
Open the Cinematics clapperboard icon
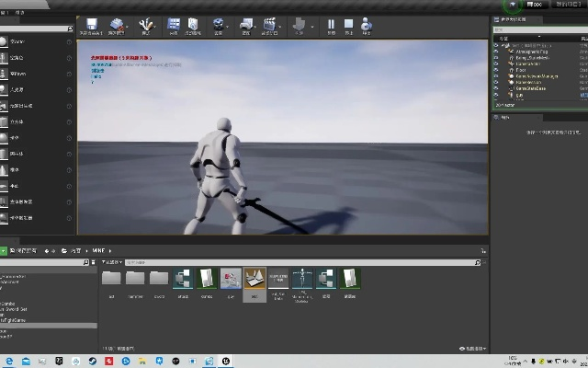(270, 26)
